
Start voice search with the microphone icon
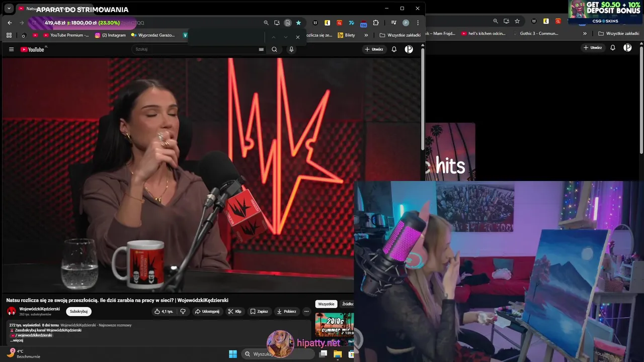click(291, 49)
